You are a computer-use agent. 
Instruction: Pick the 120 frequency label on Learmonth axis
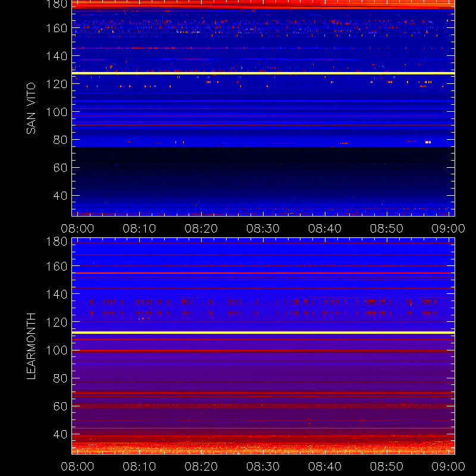pos(57,322)
